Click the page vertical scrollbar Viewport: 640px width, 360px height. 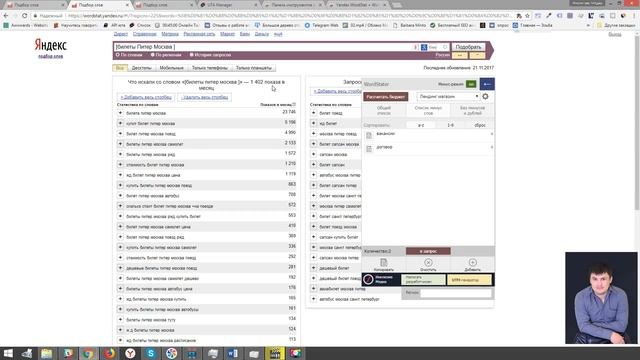[637, 122]
